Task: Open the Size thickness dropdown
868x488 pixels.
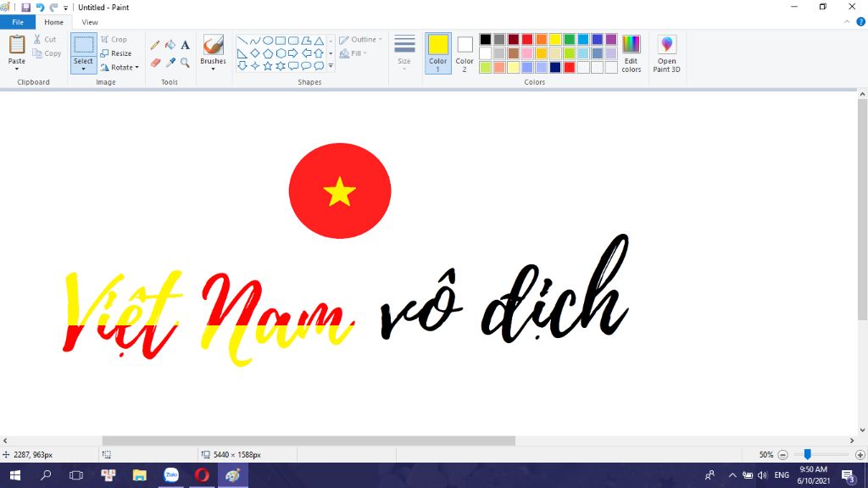Action: point(404,53)
